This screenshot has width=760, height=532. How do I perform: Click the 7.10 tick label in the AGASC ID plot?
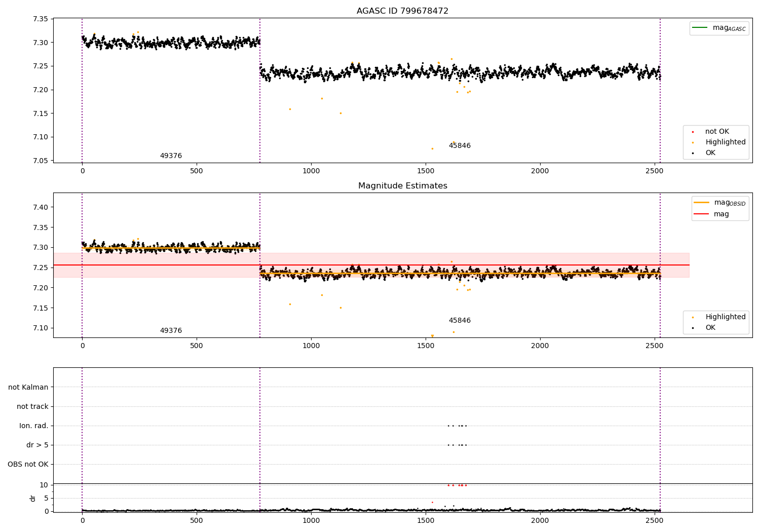click(40, 137)
